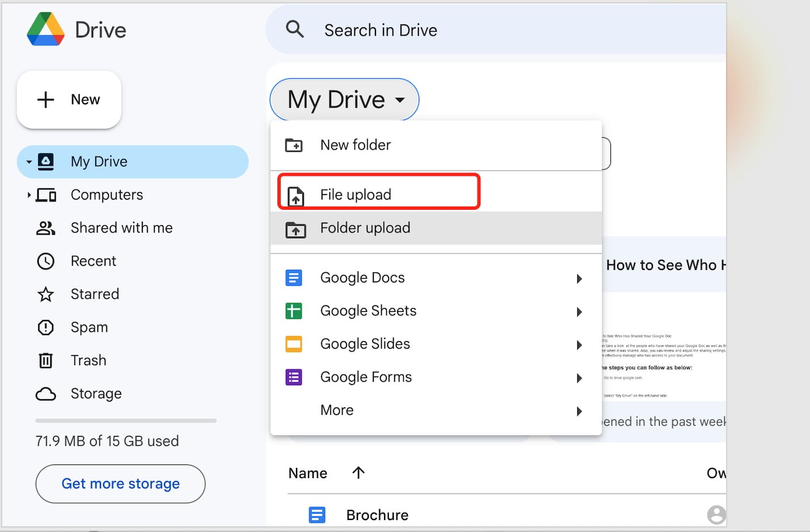This screenshot has height=532, width=810.
Task: Expand the Google Forms submenu arrow
Action: pyautogui.click(x=579, y=378)
